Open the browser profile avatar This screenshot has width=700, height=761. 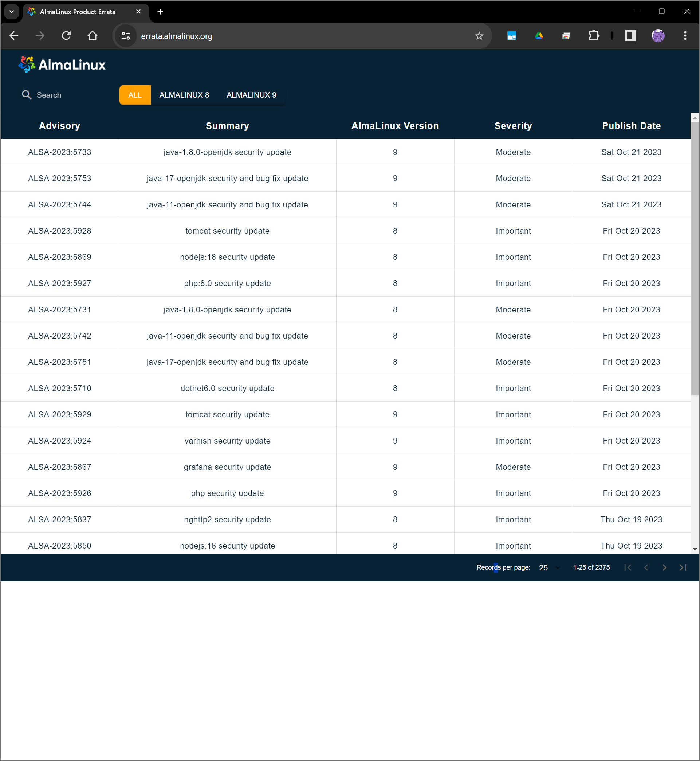pos(658,36)
